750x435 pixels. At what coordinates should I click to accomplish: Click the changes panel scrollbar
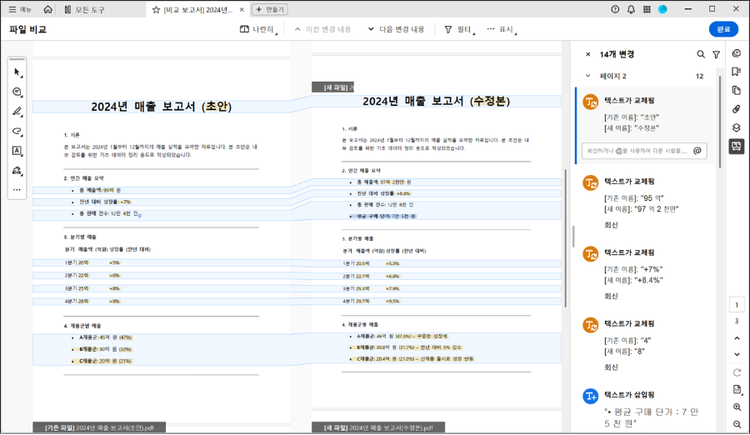pos(720,120)
